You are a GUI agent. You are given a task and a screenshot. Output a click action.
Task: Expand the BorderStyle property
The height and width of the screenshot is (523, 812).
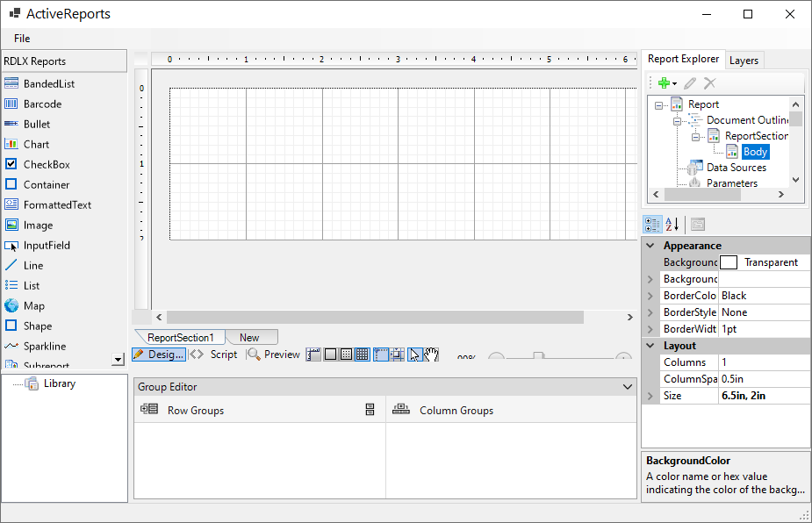coord(650,312)
